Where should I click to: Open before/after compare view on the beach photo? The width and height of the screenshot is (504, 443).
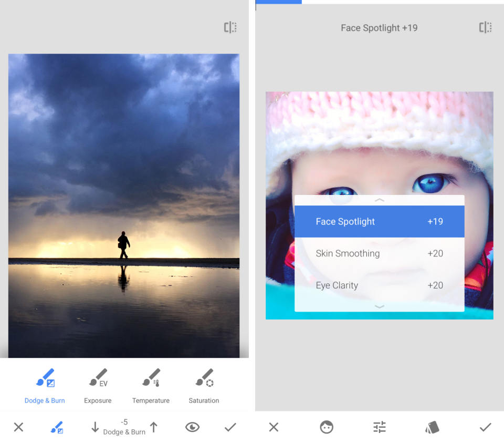coord(229,27)
